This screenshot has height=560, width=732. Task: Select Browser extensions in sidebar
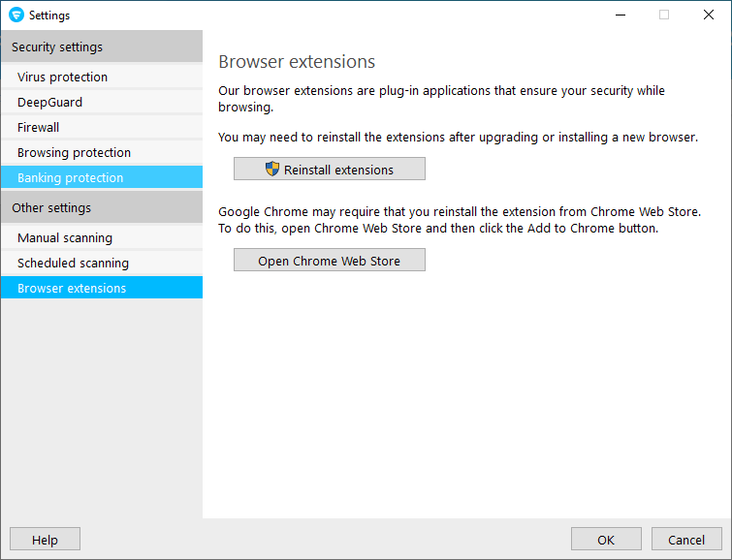(102, 288)
